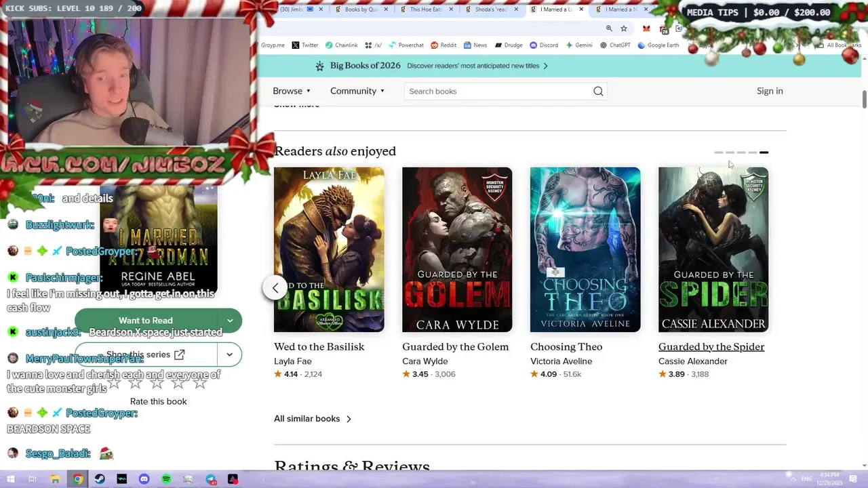Click the search magnifier icon in Goodreads
868x488 pixels.
[x=598, y=91]
